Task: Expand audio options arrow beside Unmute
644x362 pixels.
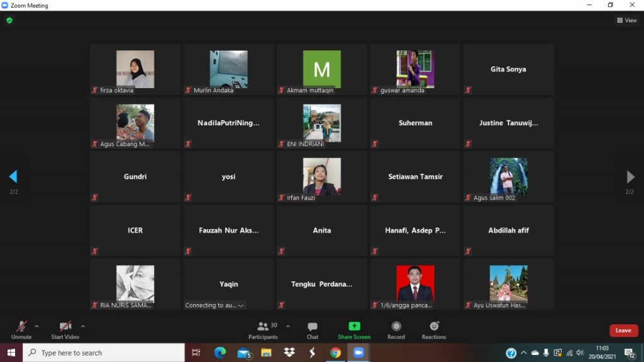Action: [36, 326]
